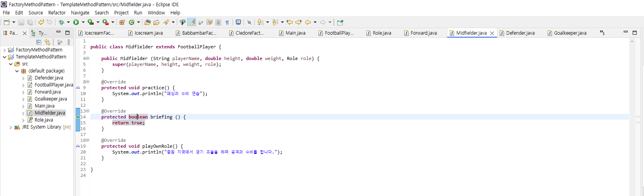Click the Next Annotation icon
Screen dimensions: 644x196
260,22
